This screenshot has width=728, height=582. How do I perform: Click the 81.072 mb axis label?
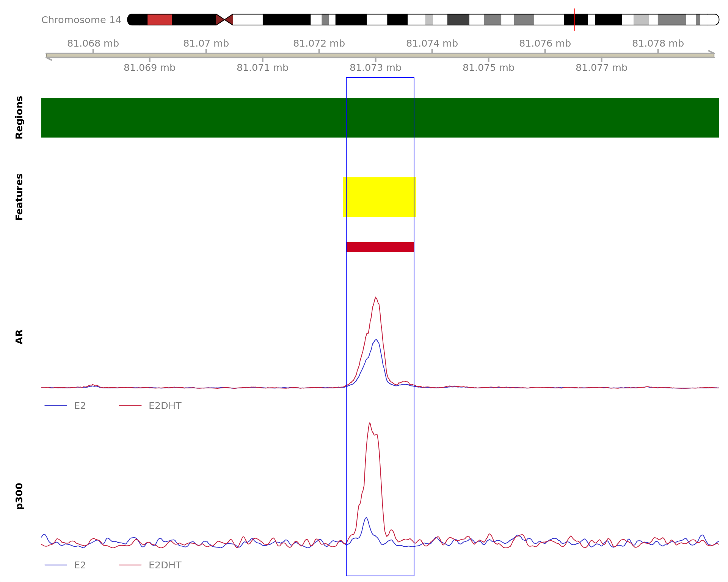click(x=319, y=44)
